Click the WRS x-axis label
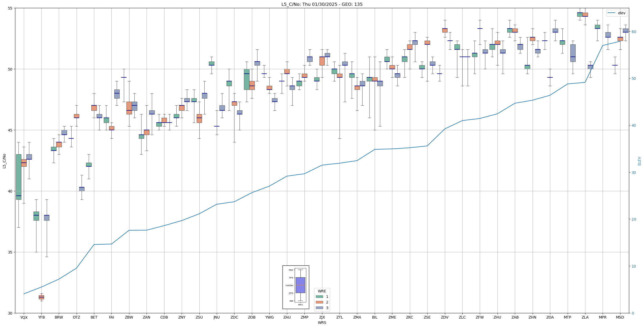 [322, 323]
